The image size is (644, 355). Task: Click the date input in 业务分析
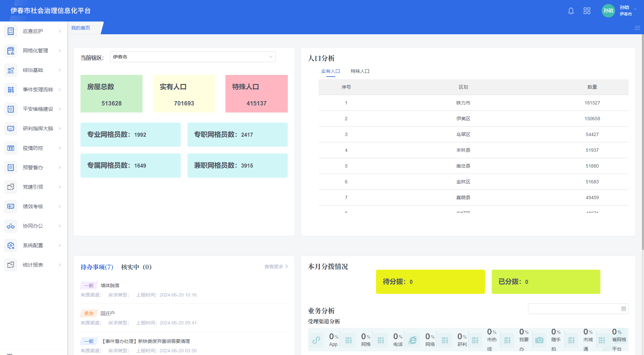point(574,309)
